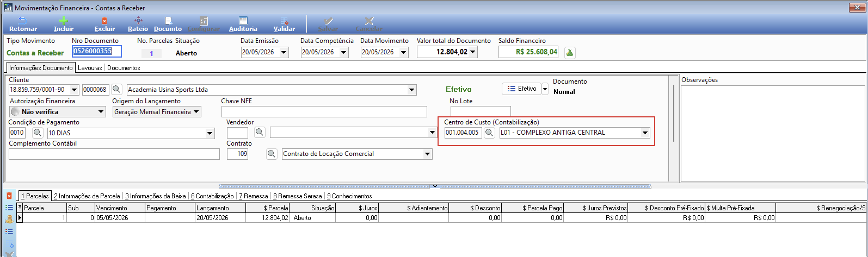Click the splitter collapse arrow above Parcelas
Screen dimensions: 868x257
(434, 186)
